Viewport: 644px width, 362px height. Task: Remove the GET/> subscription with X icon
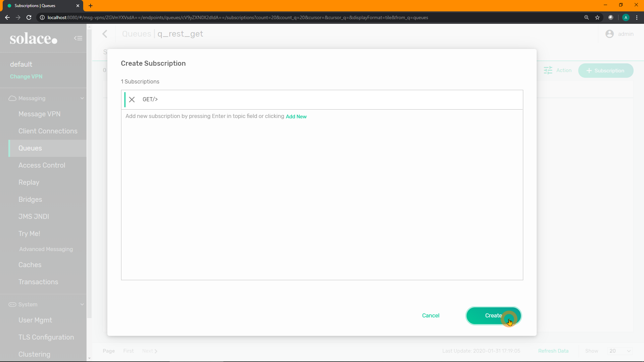[x=132, y=100]
